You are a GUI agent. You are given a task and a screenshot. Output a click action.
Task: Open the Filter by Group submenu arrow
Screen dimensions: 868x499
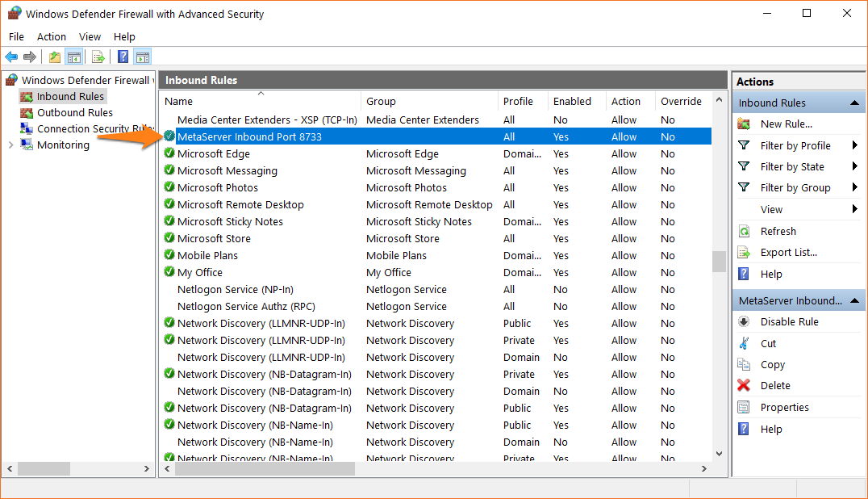point(855,187)
